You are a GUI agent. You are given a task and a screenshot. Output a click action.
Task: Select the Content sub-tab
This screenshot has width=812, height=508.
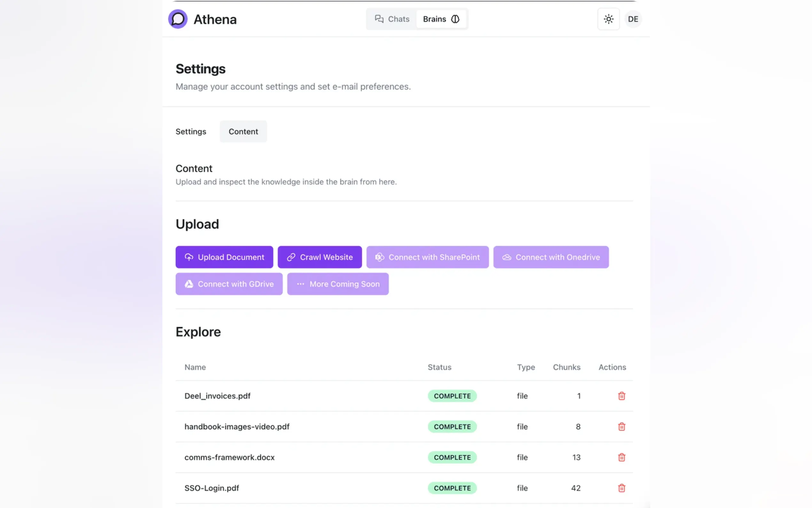(243, 131)
